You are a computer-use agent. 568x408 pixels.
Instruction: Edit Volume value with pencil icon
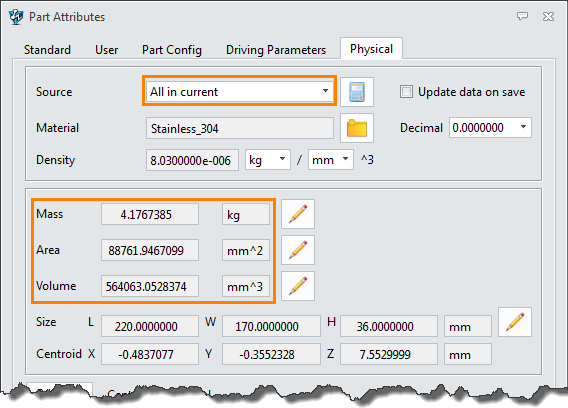[x=298, y=286]
